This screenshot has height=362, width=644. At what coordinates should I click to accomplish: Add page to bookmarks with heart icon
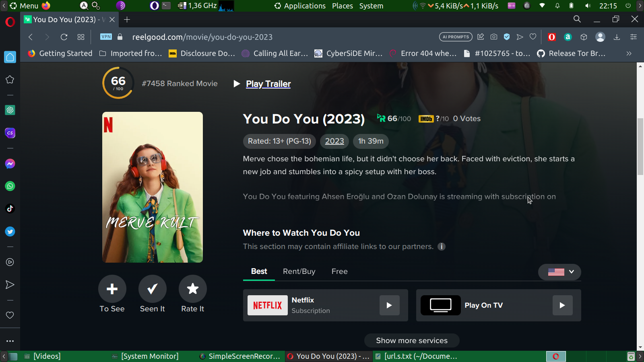tap(533, 37)
